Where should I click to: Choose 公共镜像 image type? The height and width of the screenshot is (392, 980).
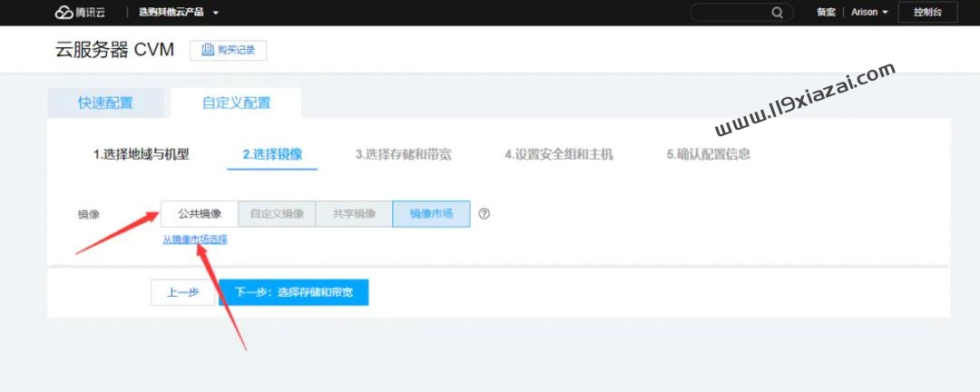pyautogui.click(x=200, y=214)
